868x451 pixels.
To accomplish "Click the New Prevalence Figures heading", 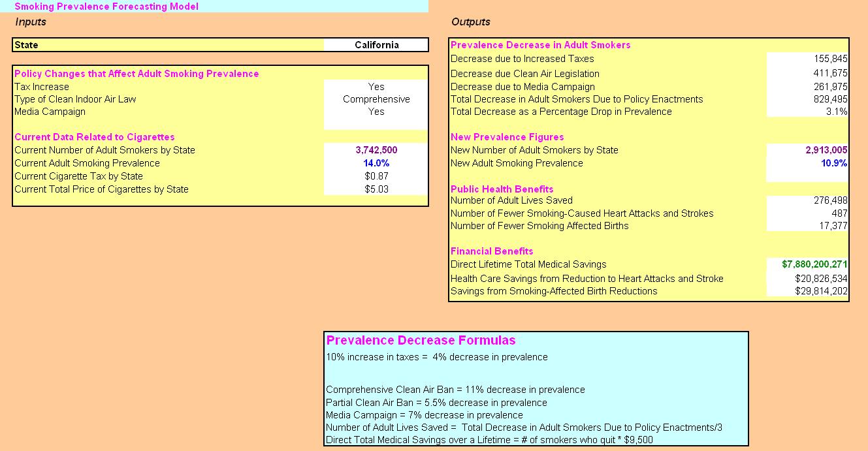I will [507, 137].
